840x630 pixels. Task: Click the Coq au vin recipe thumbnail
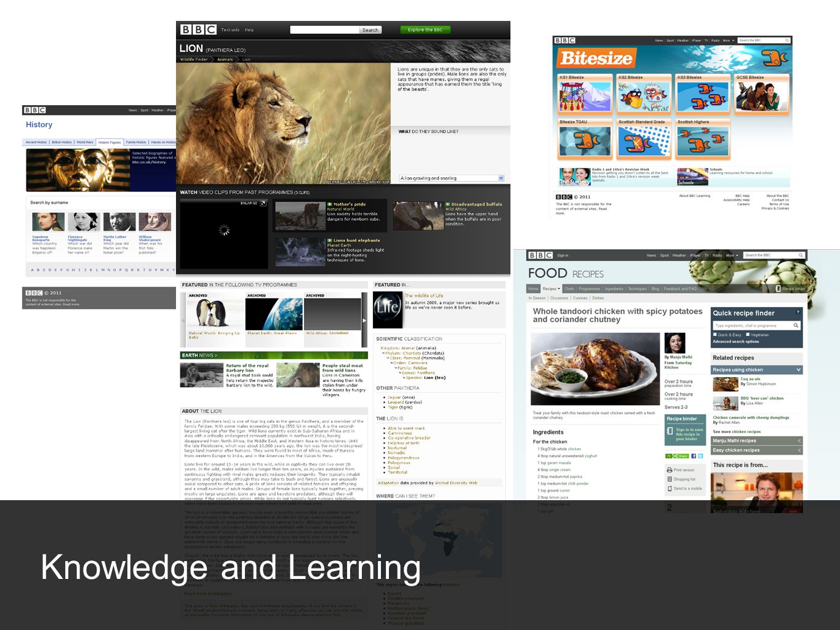(x=726, y=384)
